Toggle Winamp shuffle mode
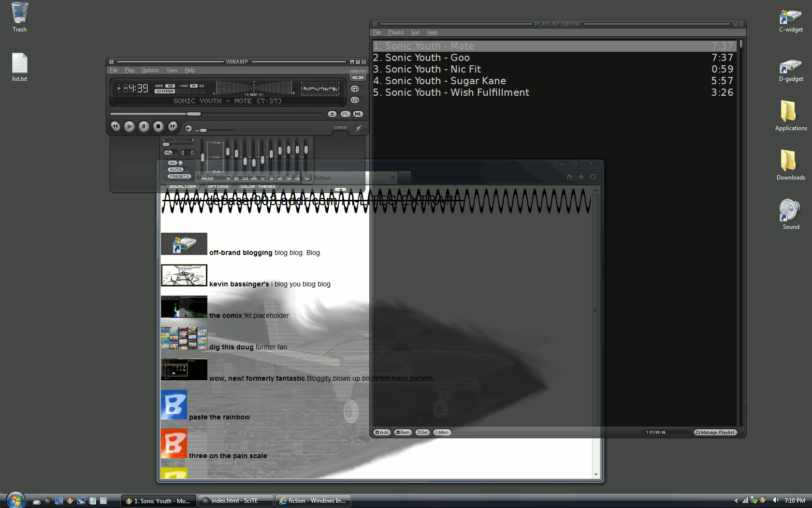812x508 pixels. tap(355, 100)
